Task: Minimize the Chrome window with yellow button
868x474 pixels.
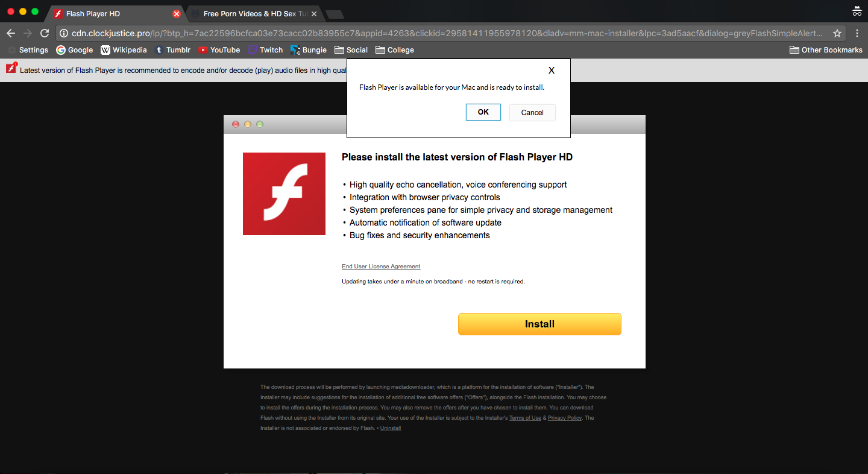Action: click(x=23, y=11)
